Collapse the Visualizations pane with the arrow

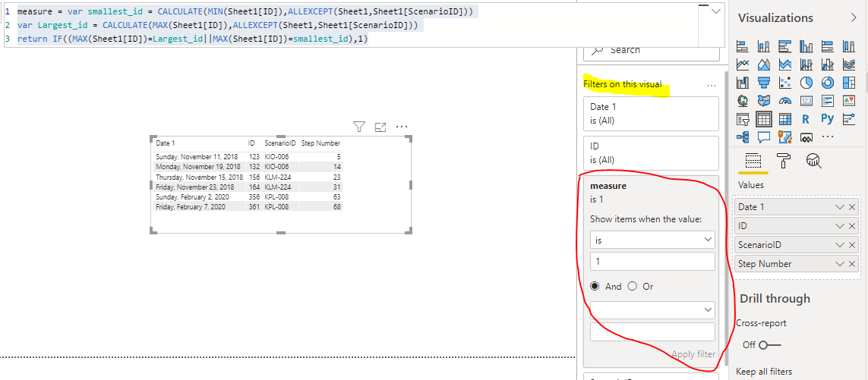(853, 17)
